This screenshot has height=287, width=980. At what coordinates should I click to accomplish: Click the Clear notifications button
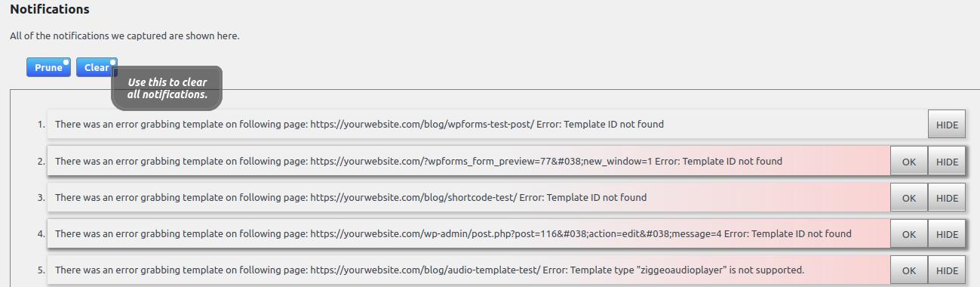[97, 67]
